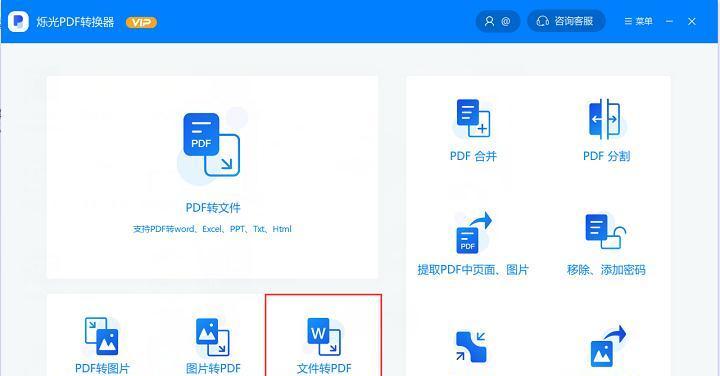Image resolution: width=720 pixels, height=376 pixels.
Task: Click the 提取PDF中页面、图片 label
Action: pyautogui.click(x=473, y=269)
